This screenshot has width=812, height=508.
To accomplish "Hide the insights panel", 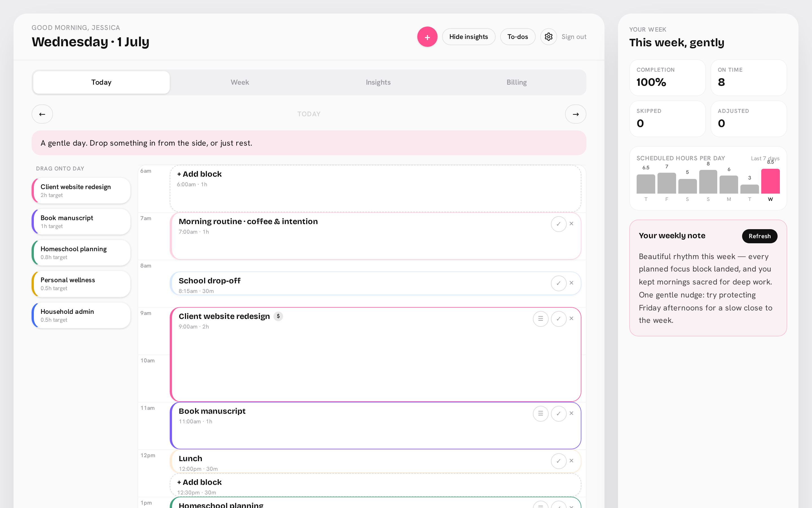I will (468, 37).
